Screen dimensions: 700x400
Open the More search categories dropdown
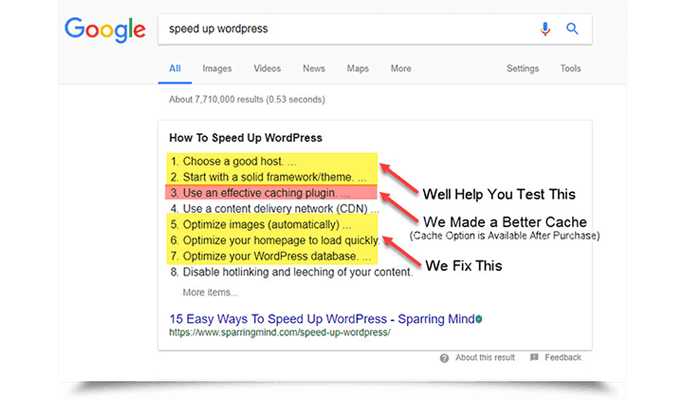[401, 69]
